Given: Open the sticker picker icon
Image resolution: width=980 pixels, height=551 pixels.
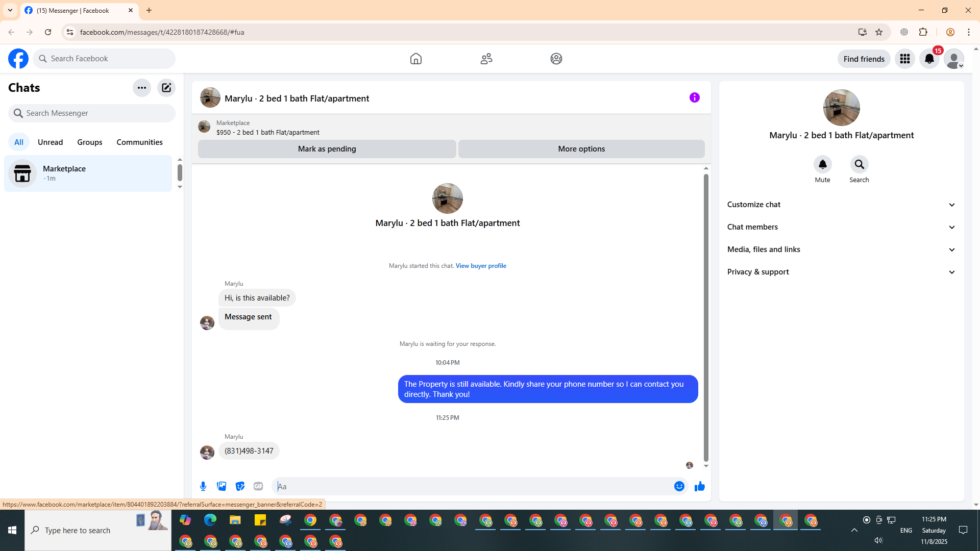Looking at the screenshot, I should click(240, 486).
